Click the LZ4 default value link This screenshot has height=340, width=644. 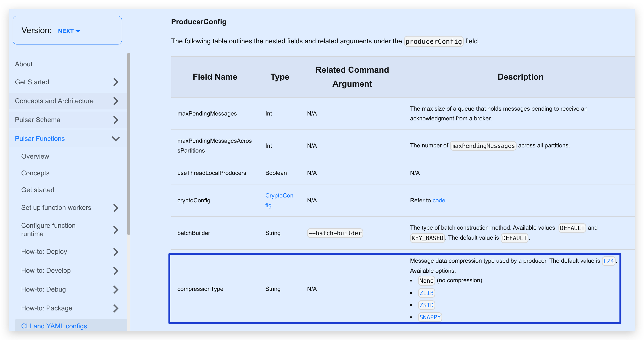(x=609, y=261)
